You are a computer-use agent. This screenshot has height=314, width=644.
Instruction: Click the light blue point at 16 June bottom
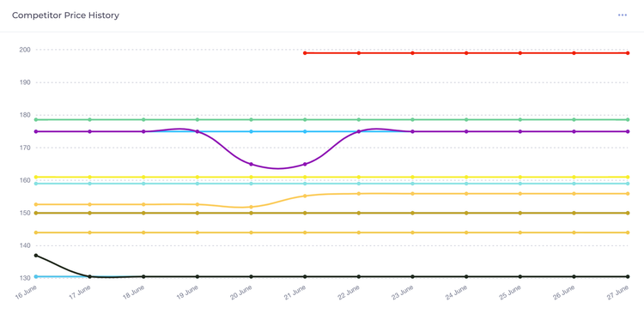[x=36, y=276]
